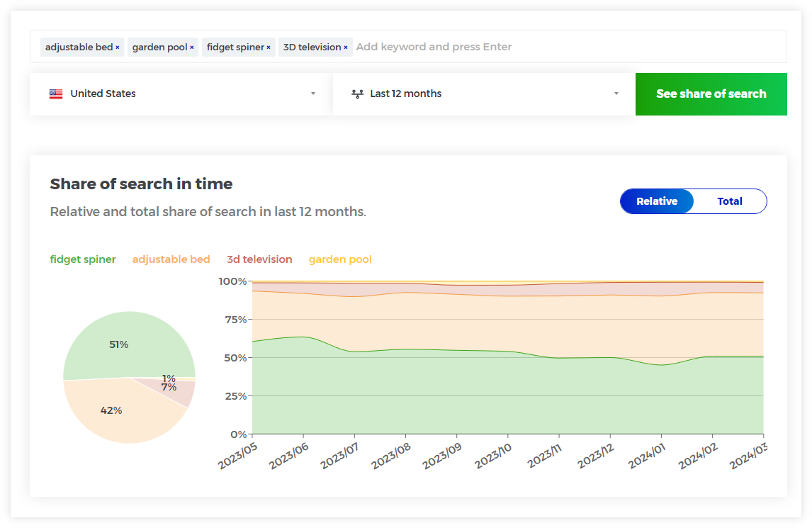The width and height of the screenshot is (812, 528).
Task: Toggle adjustable bed in chart legend
Action: click(171, 259)
